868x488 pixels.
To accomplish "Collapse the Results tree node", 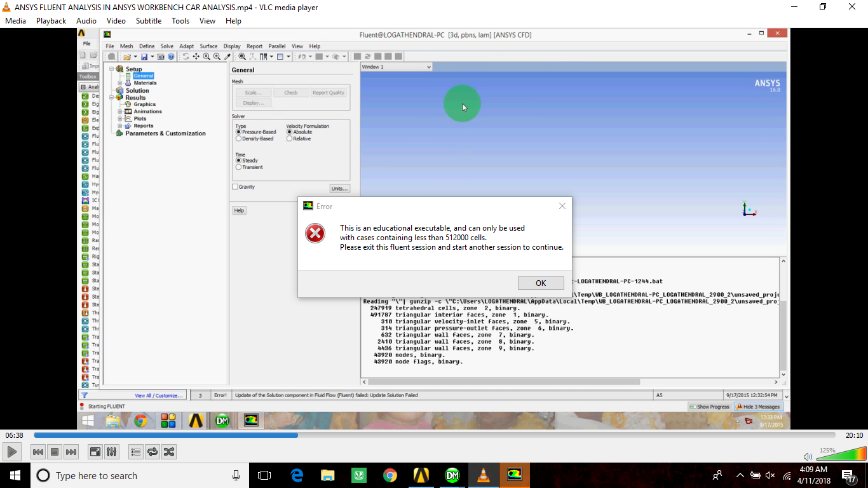I will click(111, 97).
